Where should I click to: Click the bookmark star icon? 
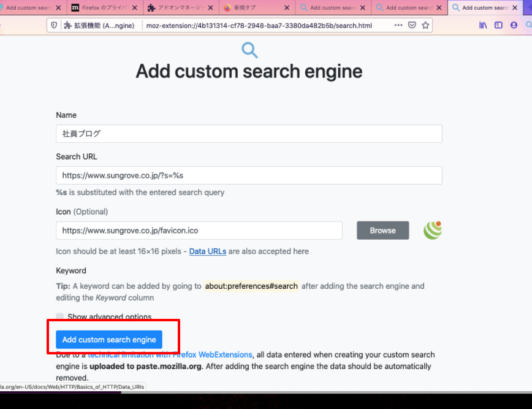[x=425, y=25]
